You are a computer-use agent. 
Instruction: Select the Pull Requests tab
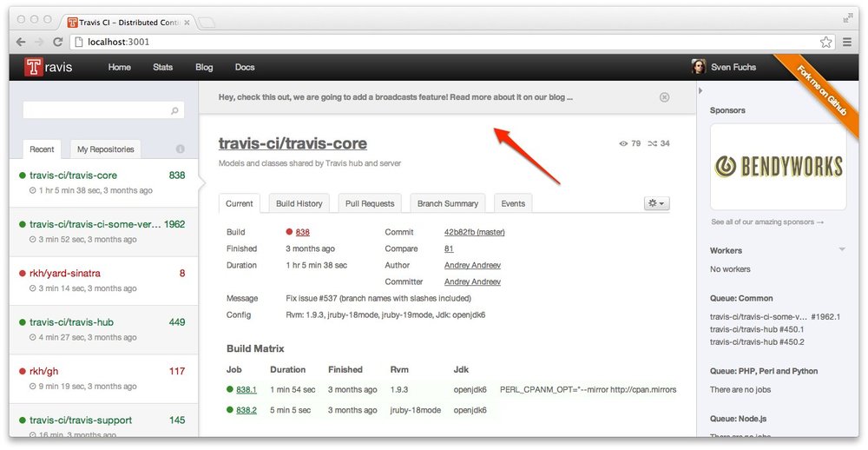[x=370, y=203]
